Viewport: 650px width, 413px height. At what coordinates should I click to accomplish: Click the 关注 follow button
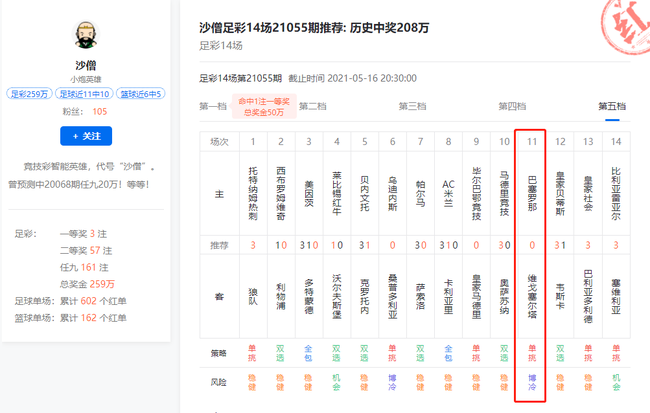(x=86, y=136)
